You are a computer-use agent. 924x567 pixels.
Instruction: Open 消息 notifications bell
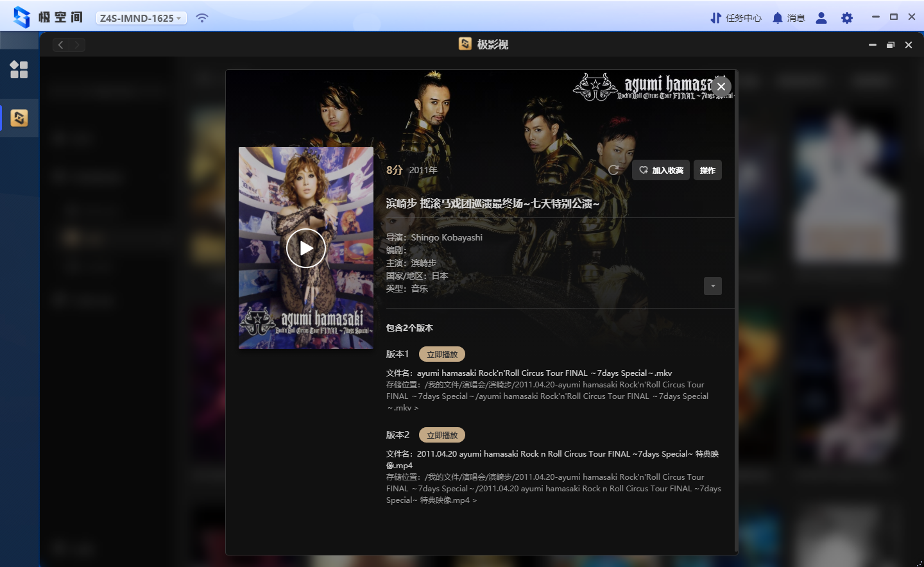pyautogui.click(x=789, y=18)
